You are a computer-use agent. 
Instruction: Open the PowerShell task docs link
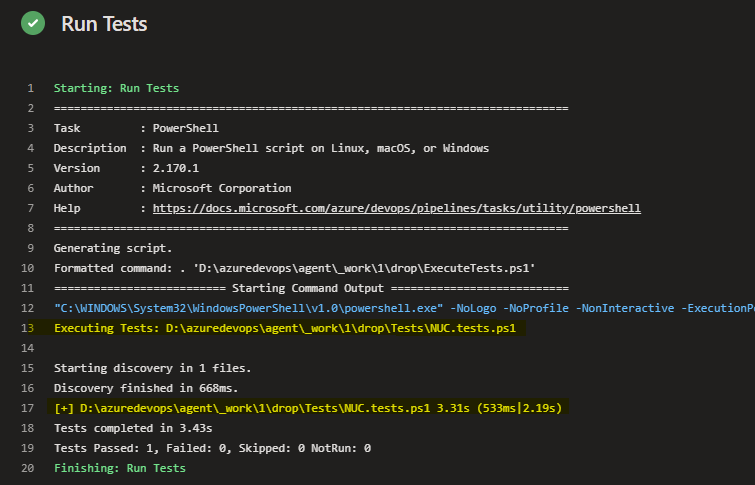397,208
